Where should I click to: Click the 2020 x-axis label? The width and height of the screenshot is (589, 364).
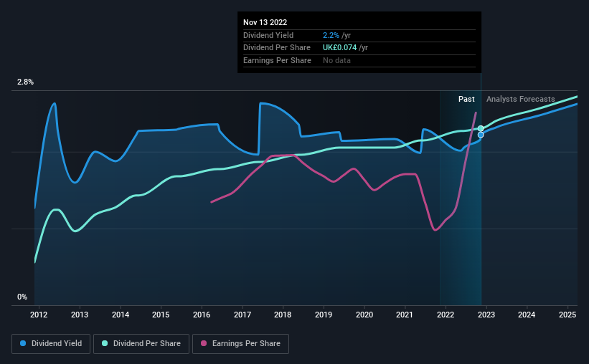(x=364, y=315)
